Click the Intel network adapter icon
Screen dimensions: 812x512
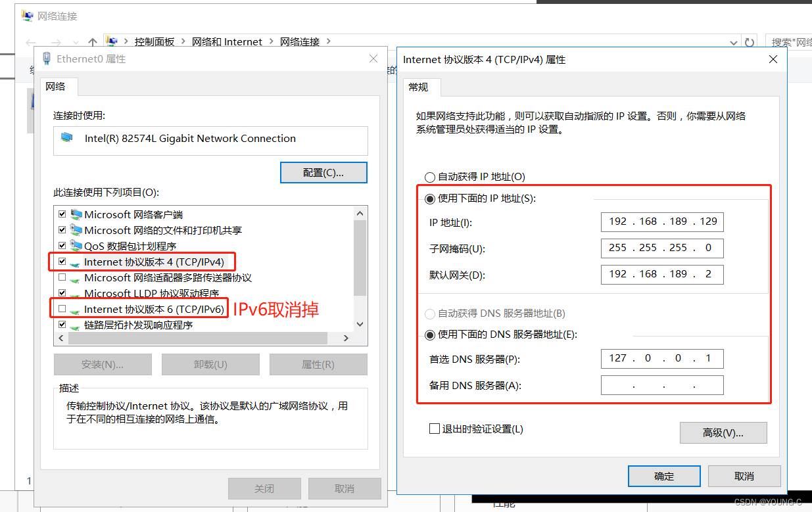coord(67,138)
